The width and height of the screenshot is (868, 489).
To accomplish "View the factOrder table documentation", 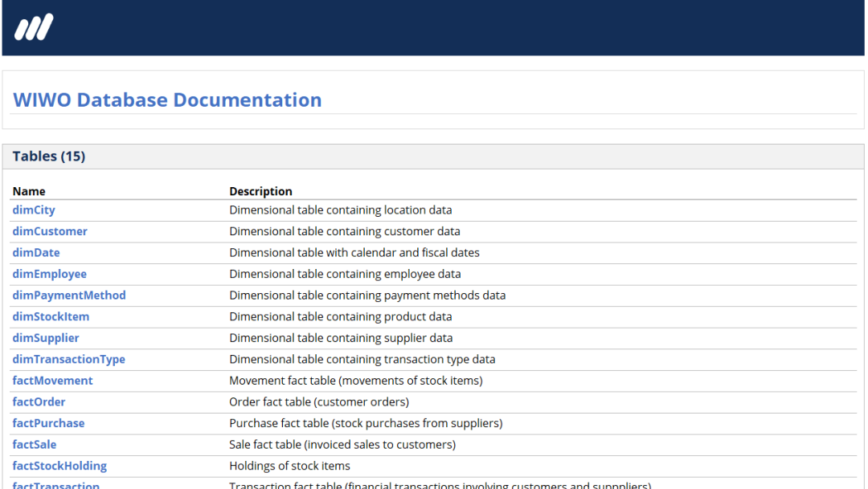I will 39,402.
